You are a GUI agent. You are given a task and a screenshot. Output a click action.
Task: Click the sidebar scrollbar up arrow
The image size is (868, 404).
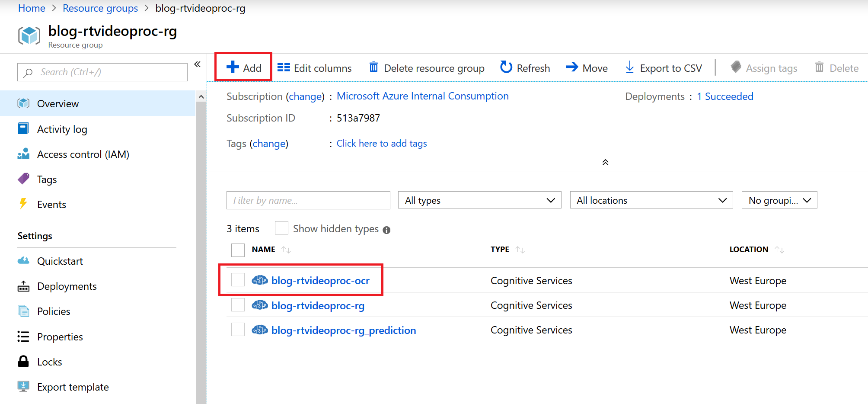point(201,97)
